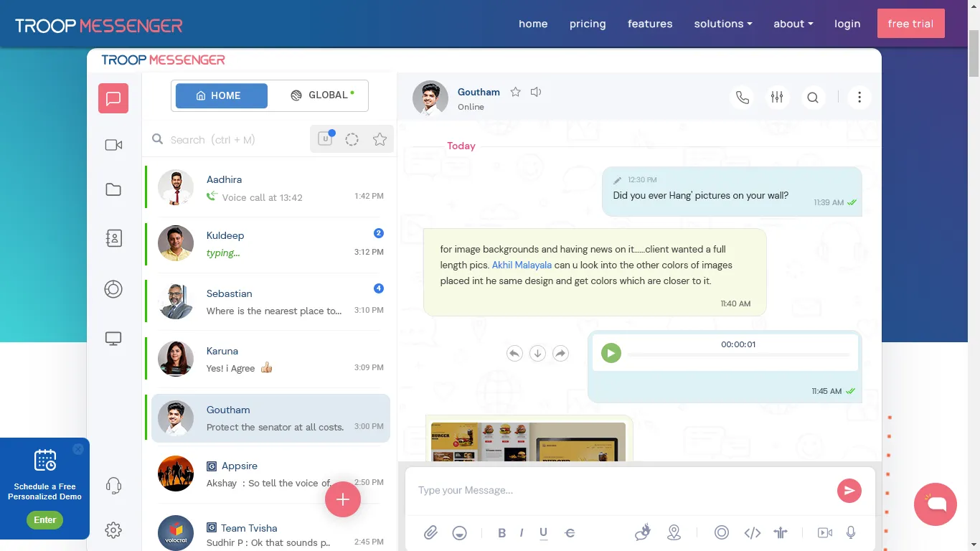Image resolution: width=980 pixels, height=551 pixels.
Task: Click the login link
Action: point(847,24)
